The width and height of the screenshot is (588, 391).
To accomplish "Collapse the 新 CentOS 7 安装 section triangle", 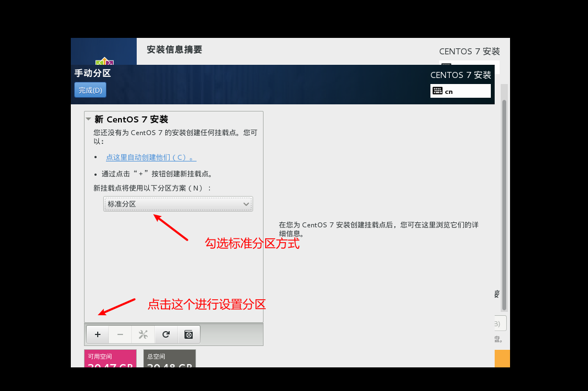I will 88,119.
